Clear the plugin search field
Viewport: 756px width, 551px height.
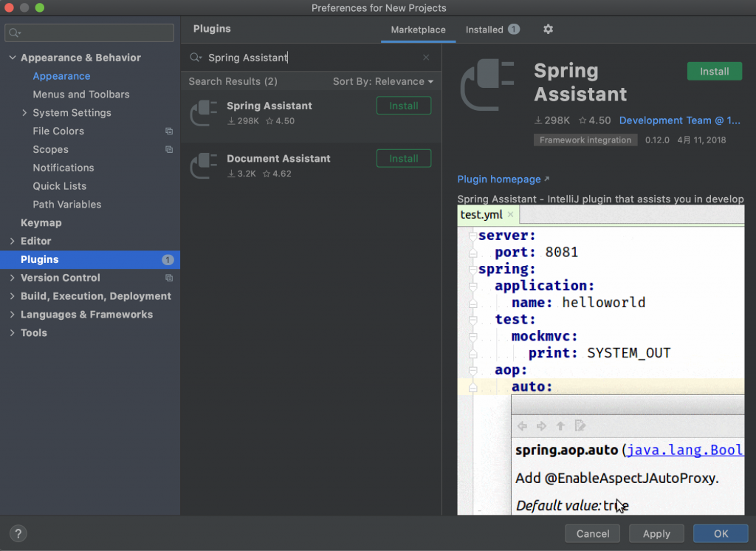click(426, 58)
